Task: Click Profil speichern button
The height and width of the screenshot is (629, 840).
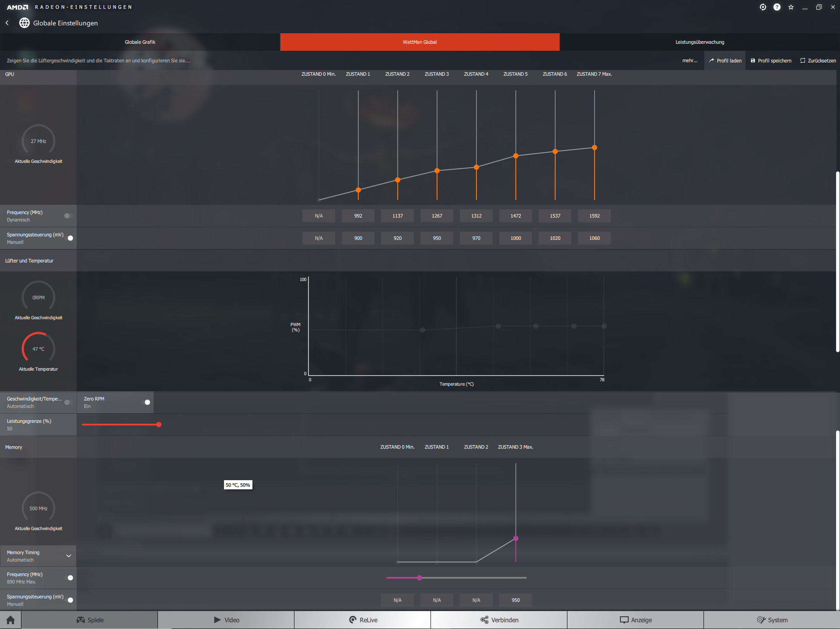Action: coord(771,60)
